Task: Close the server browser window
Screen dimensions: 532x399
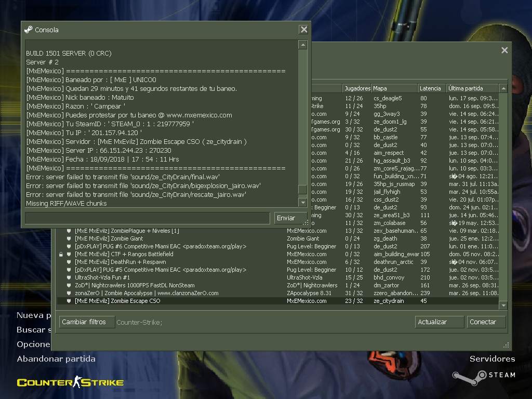Action: pos(504,50)
